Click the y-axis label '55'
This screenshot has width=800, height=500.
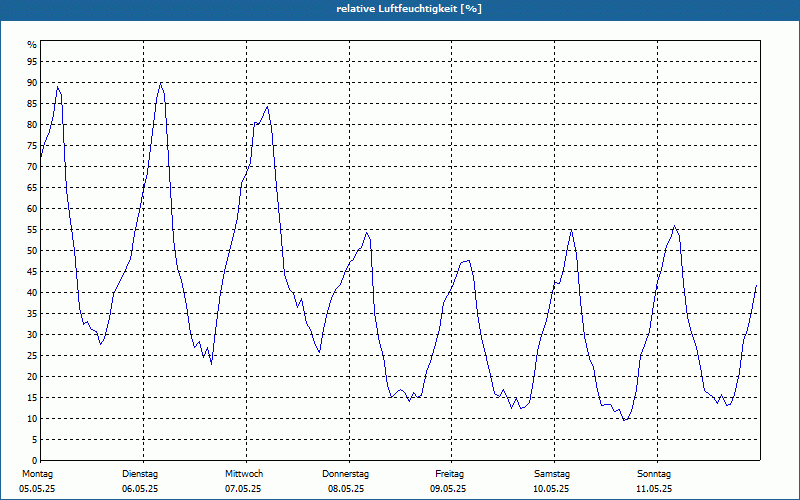pyautogui.click(x=32, y=230)
